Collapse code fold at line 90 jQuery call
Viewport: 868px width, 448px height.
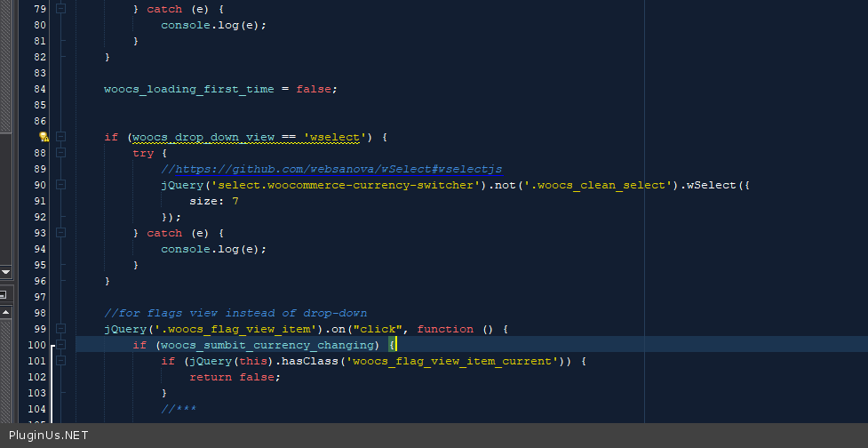click(60, 185)
